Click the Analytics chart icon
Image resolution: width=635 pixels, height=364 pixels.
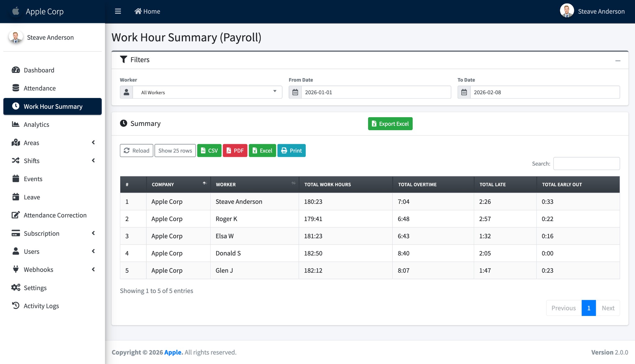pyautogui.click(x=16, y=124)
